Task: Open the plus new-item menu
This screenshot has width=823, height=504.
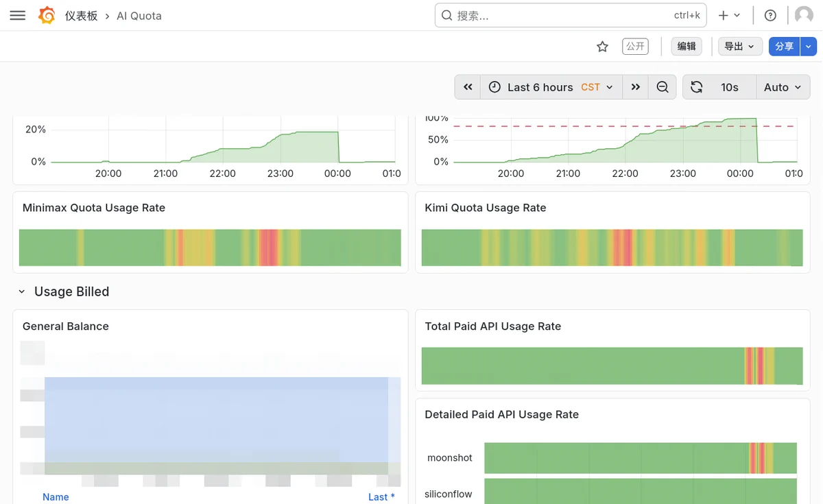Action: click(729, 15)
